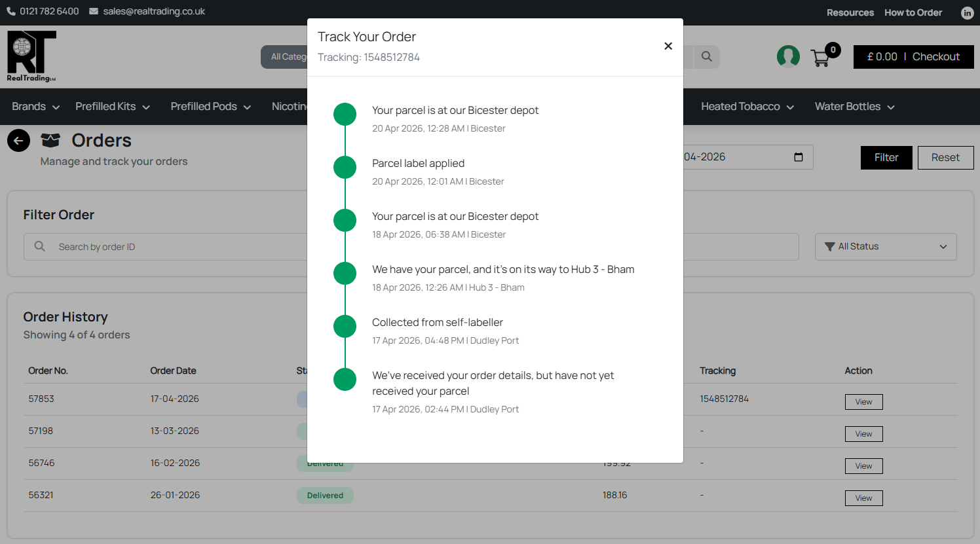Click the Reset button
Image resolution: width=980 pixels, height=544 pixels.
click(x=945, y=158)
